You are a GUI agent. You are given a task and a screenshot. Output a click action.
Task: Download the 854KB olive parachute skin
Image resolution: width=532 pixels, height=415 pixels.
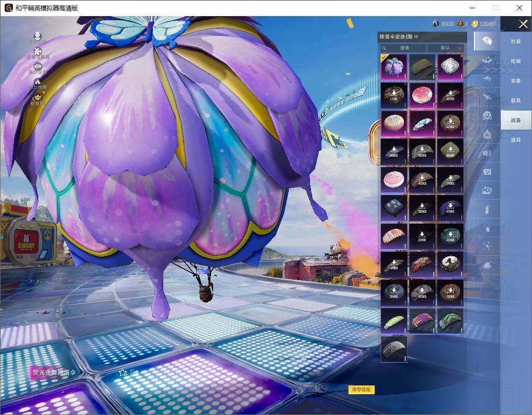tap(450, 152)
